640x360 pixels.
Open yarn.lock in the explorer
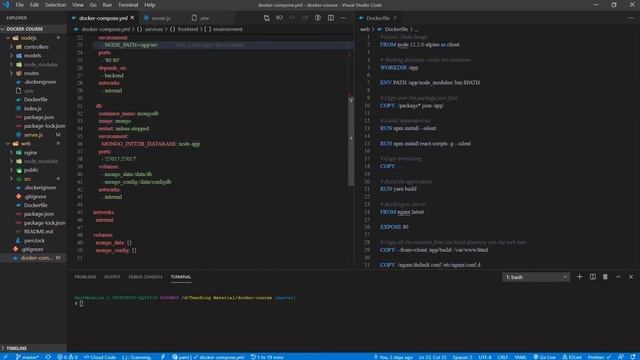point(33,240)
